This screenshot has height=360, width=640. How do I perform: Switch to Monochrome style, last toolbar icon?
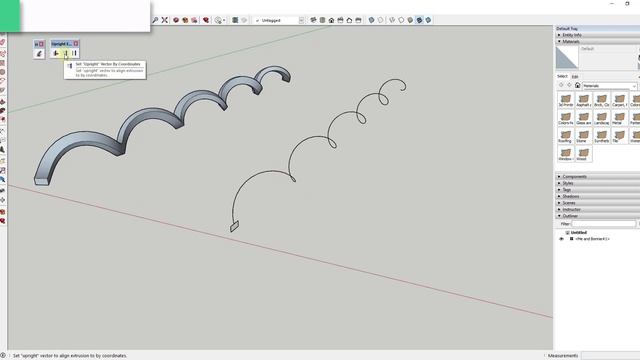coord(428,20)
